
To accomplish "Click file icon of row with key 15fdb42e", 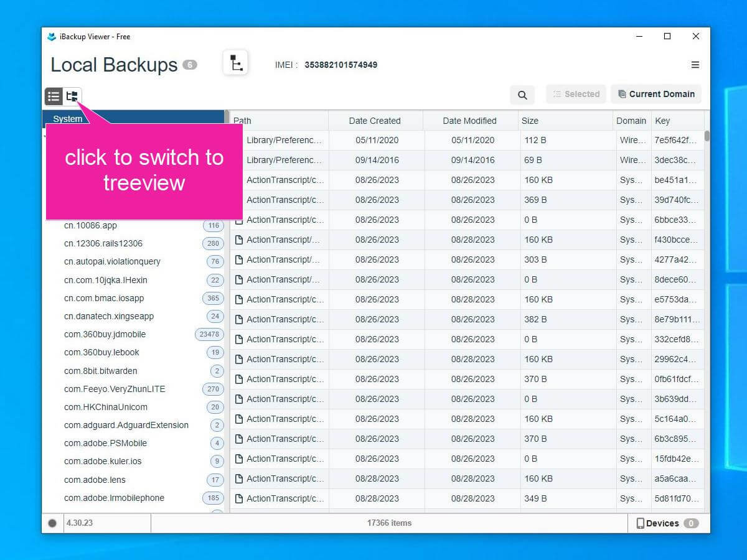I will 238,459.
